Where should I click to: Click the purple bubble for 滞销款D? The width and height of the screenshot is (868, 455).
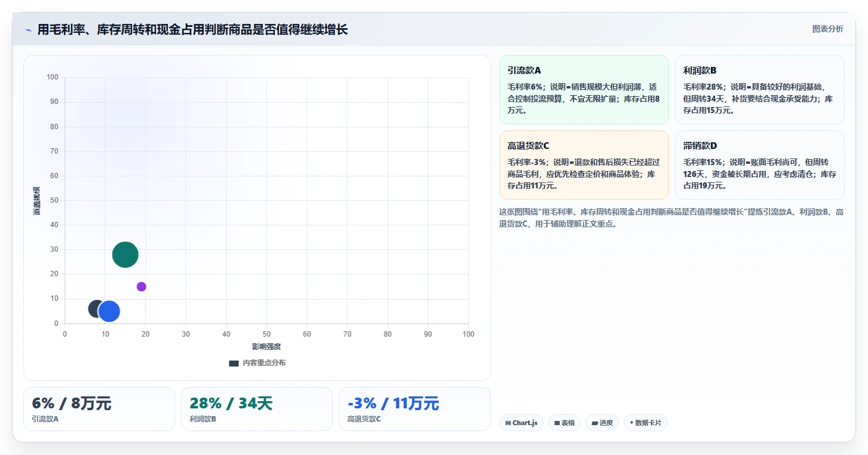[142, 286]
